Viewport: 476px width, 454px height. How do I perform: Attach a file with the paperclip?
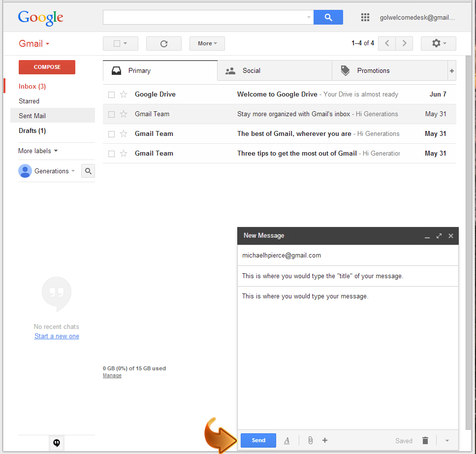[x=310, y=440]
